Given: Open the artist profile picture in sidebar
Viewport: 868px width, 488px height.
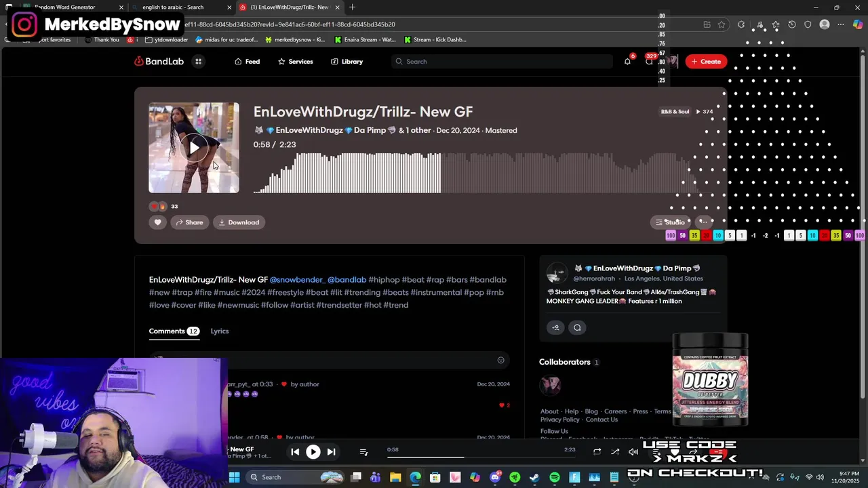Looking at the screenshot, I should pos(557,273).
